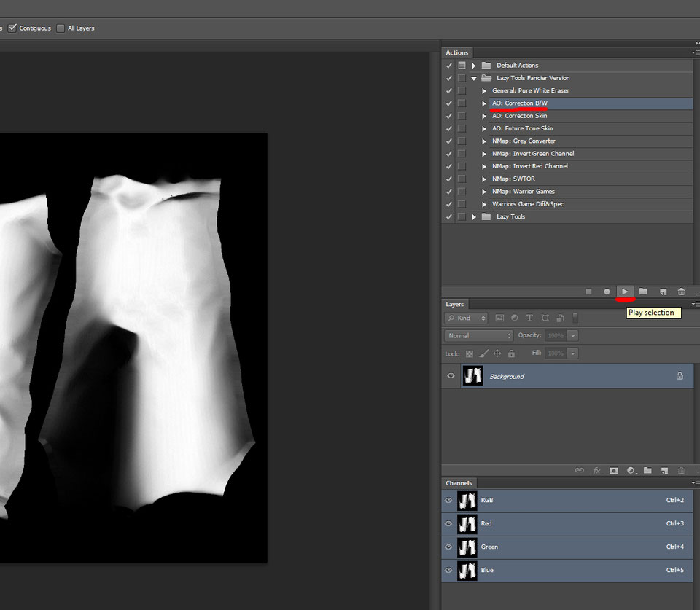Toggle the Contiguous checkbox

12,28
